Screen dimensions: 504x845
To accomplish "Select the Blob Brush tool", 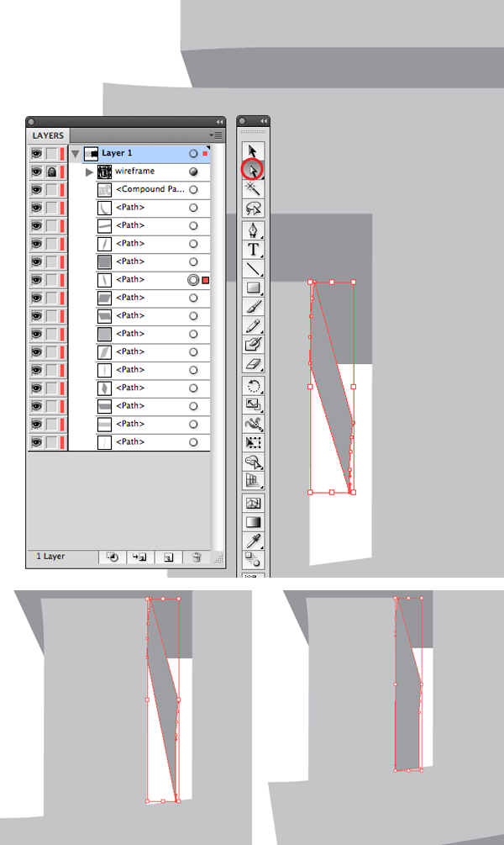I will 253,345.
